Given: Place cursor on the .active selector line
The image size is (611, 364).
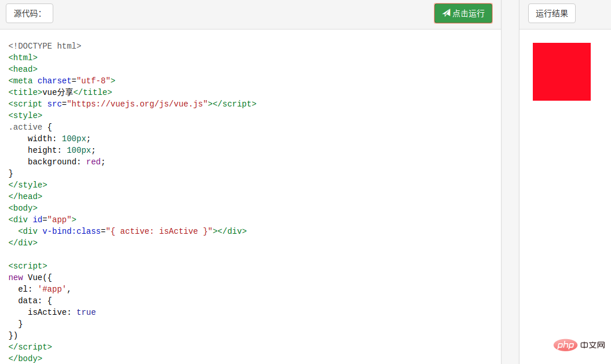Looking at the screenshot, I should 25,127.
